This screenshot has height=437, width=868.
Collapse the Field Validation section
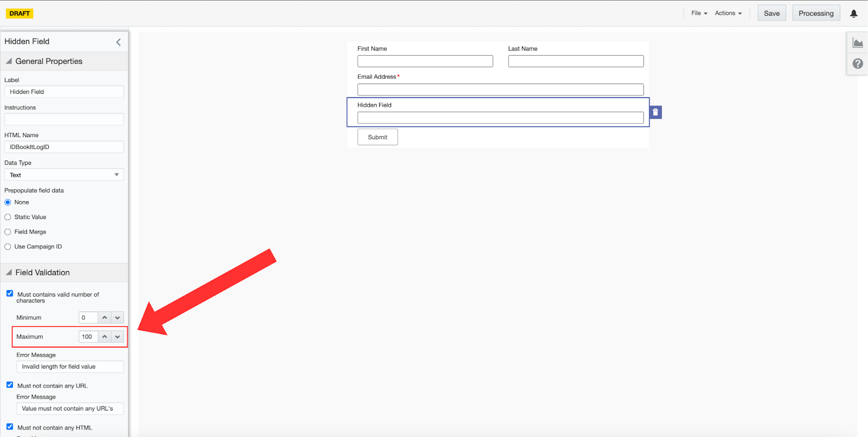pos(9,272)
